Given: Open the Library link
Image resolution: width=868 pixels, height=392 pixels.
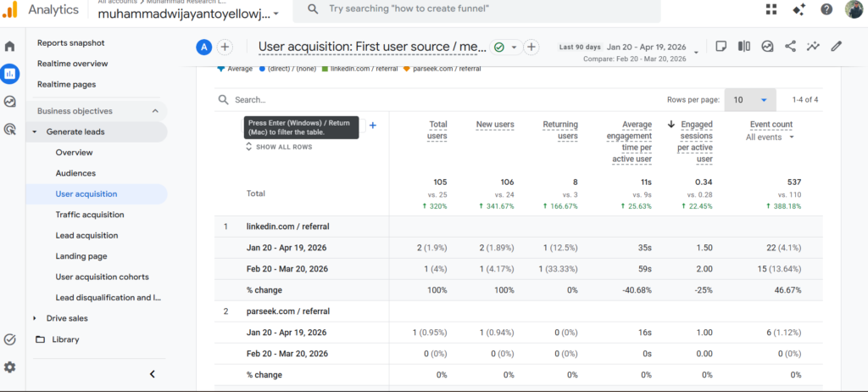Looking at the screenshot, I should pos(65,339).
